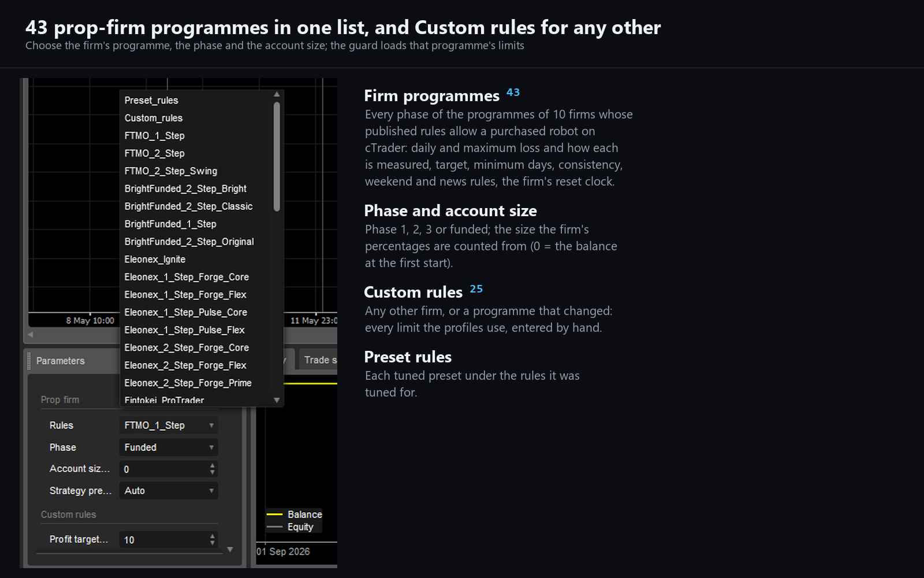Image resolution: width=924 pixels, height=578 pixels.
Task: Click the Parameters panel scroll-down arrow
Action: [x=230, y=549]
